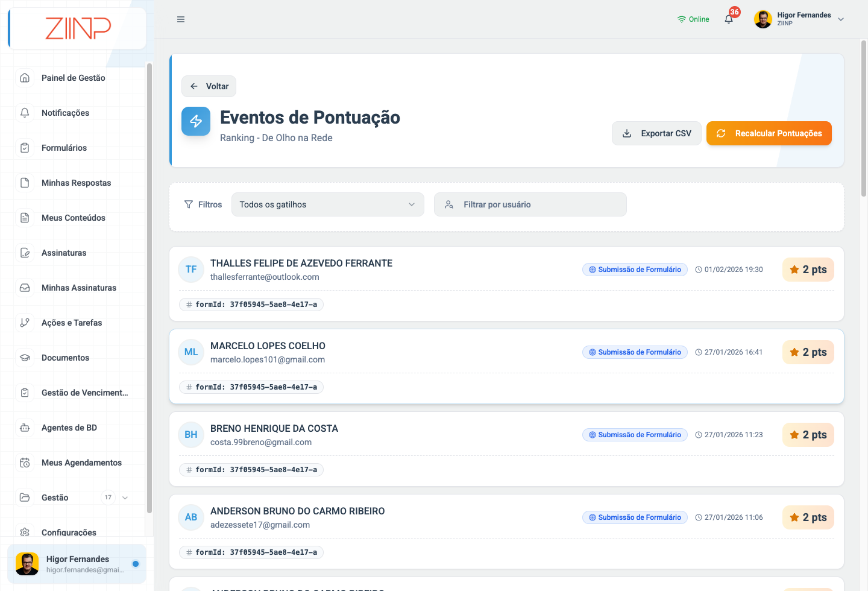The image size is (868, 591).
Task: Select THALLES FELIPE DE AZEVEDO FERRANTE name
Action: pyautogui.click(x=301, y=263)
